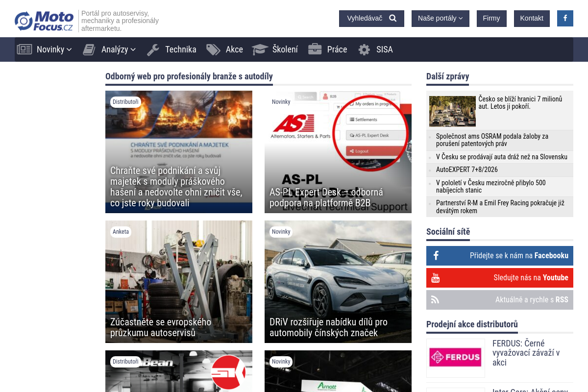Click the Sociální sítě section heading
Screen dimensions: 588x392
coord(448,232)
